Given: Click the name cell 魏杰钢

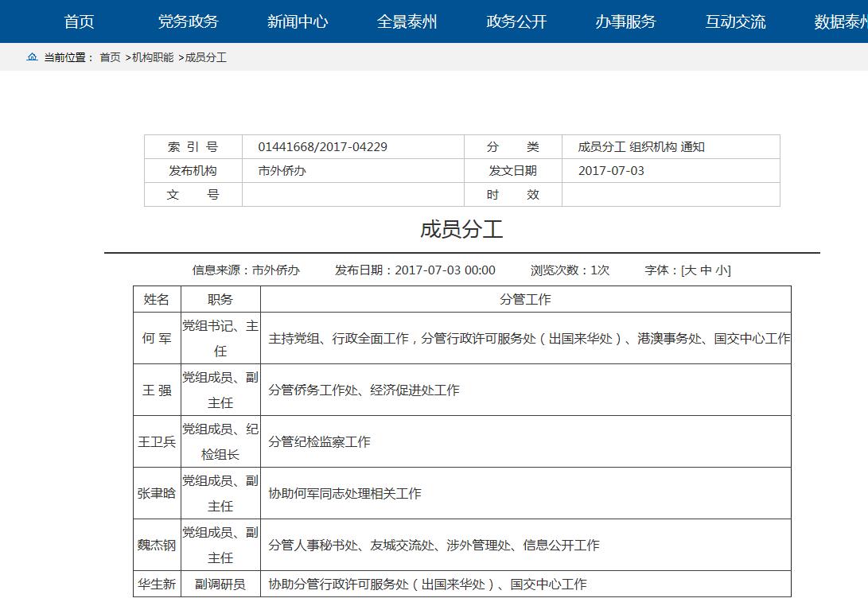Looking at the screenshot, I should 157,545.
